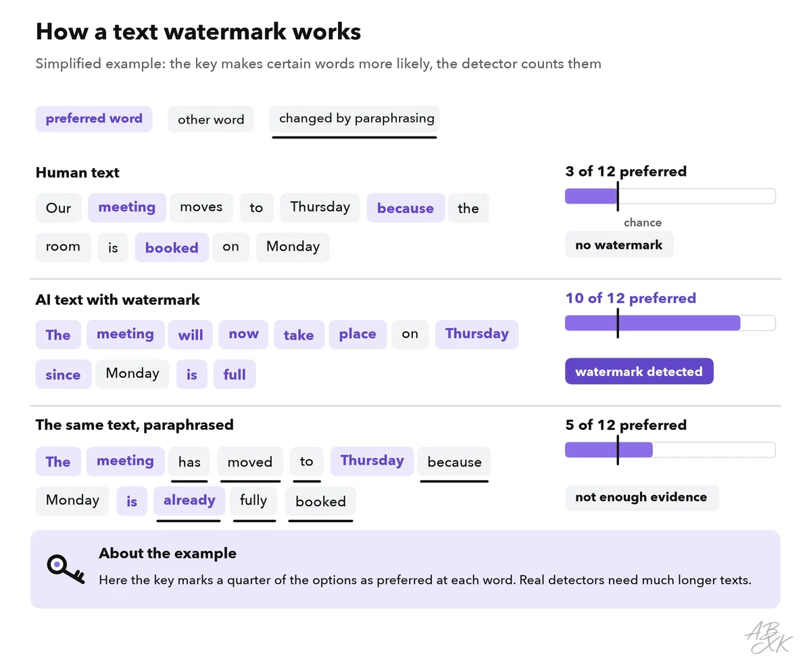Click the word chip 'since'
The height and width of the screenshot is (672, 811).
click(63, 375)
